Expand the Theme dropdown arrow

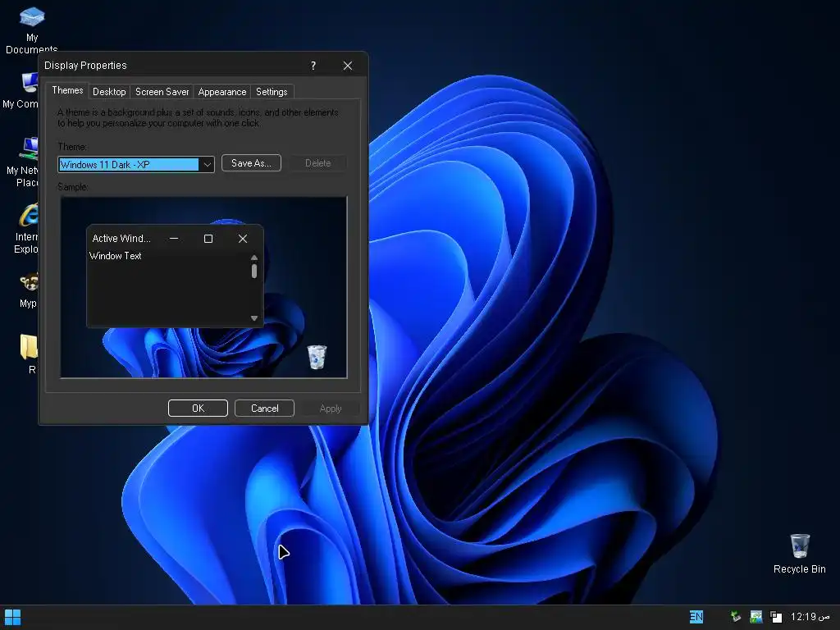point(207,164)
